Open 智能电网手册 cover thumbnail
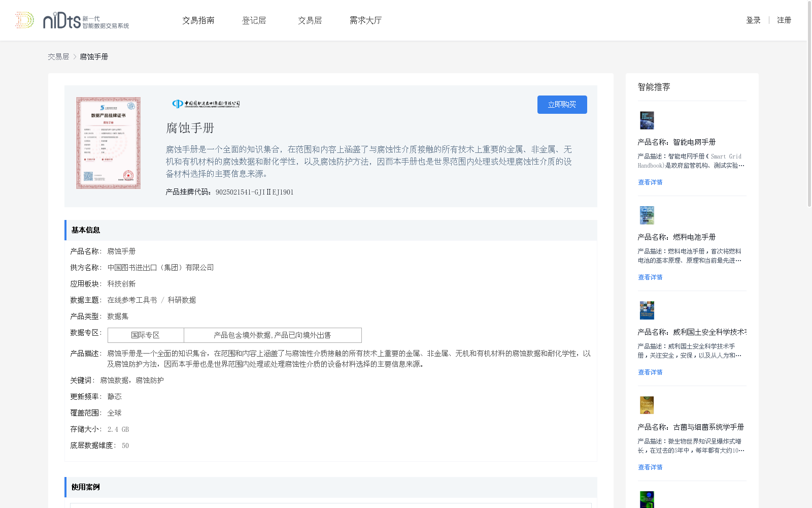 pos(647,120)
